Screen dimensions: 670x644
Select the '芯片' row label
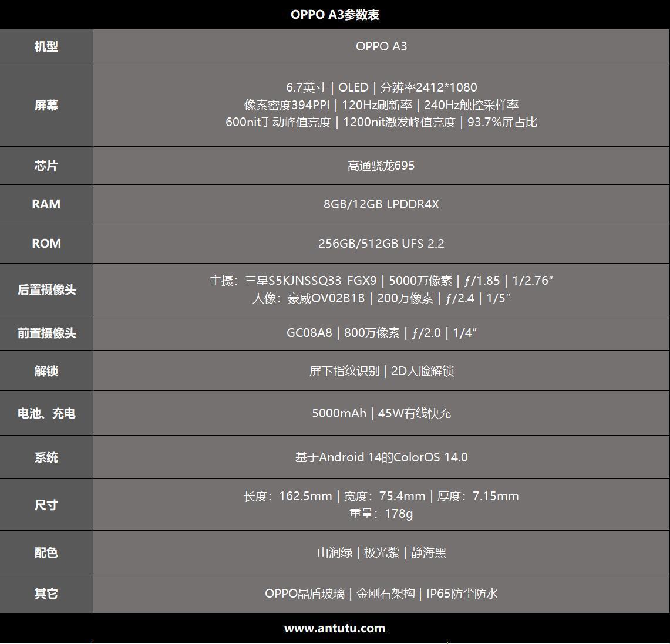pos(46,166)
